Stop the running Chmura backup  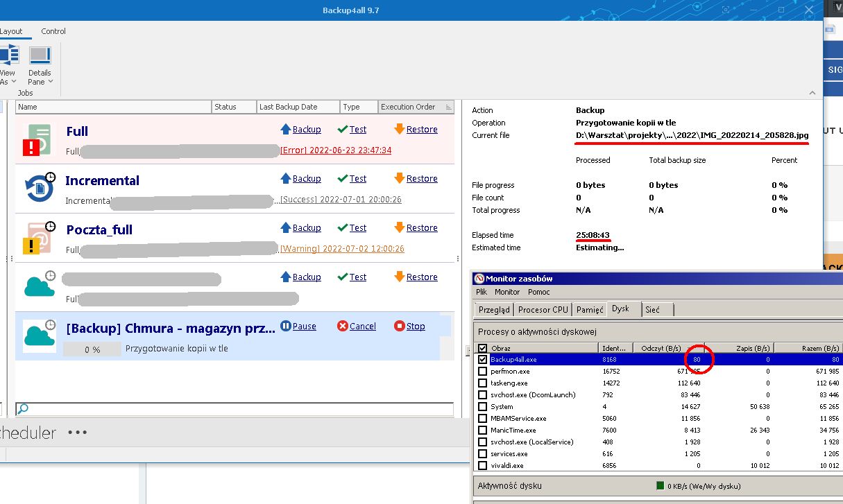(409, 326)
